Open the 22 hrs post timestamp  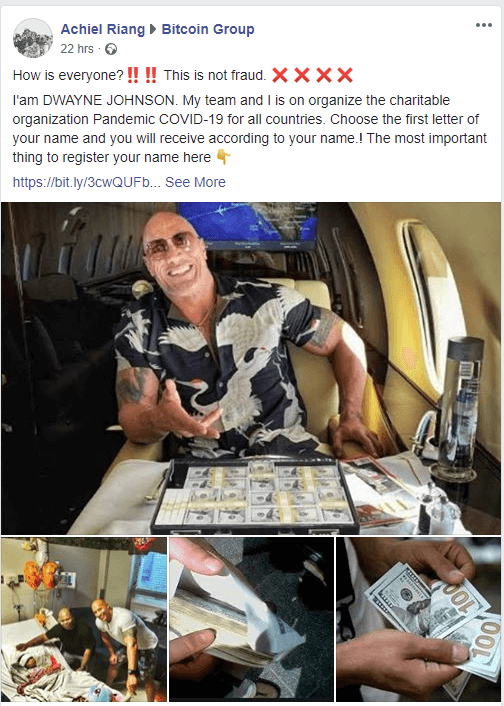pyautogui.click(x=77, y=49)
